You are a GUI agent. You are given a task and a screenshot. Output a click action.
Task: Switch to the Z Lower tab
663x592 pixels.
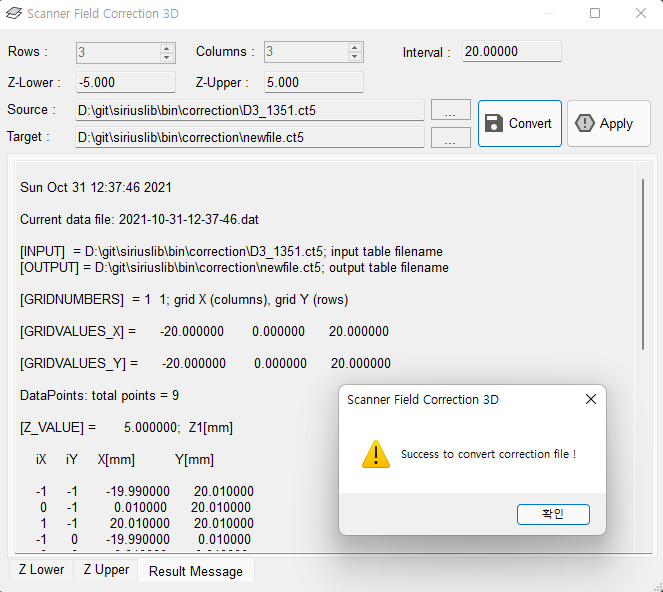41,570
